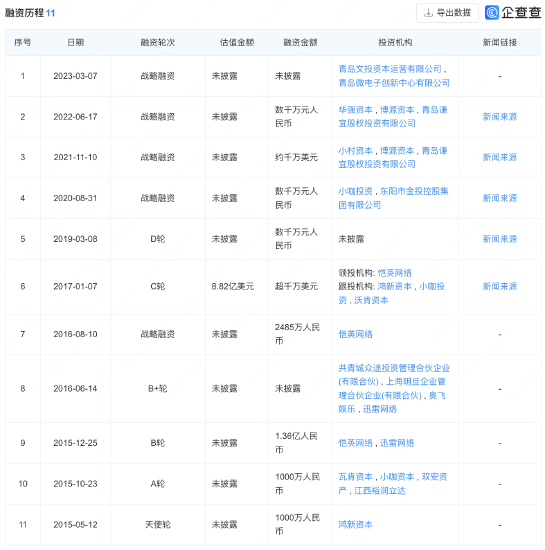Image resolution: width=545 pixels, height=550 pixels.
Task: Click the B轮 round cell
Action: 157,443
